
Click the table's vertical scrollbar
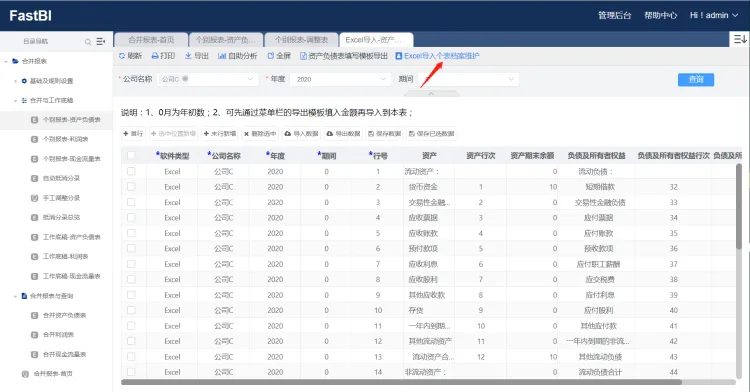(x=739, y=206)
